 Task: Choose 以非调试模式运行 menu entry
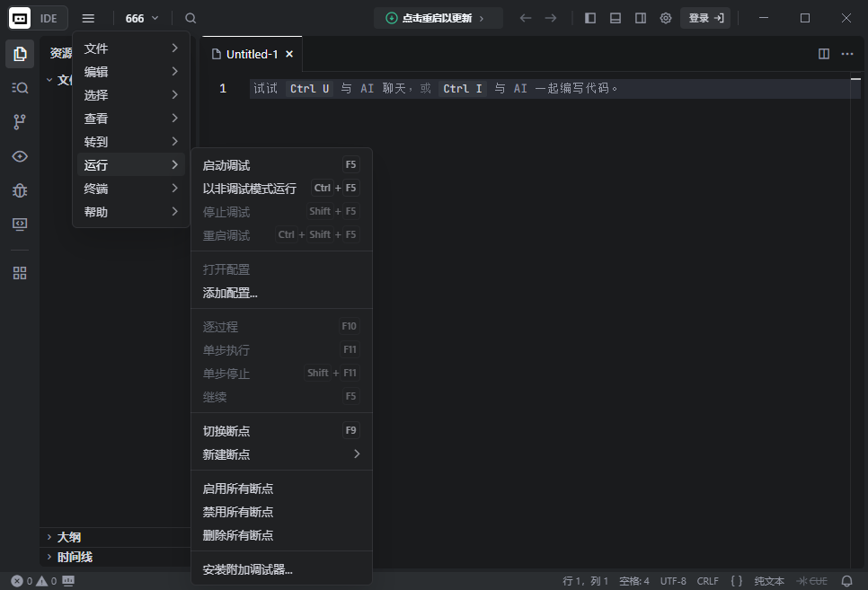click(x=281, y=189)
